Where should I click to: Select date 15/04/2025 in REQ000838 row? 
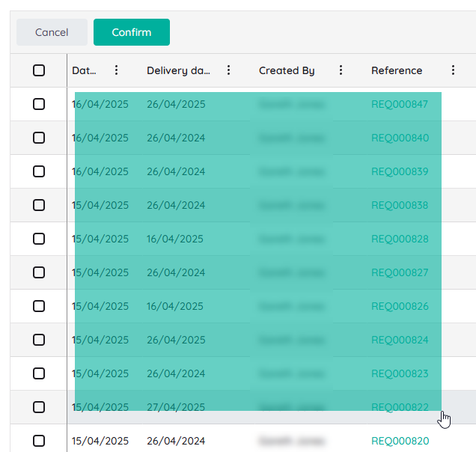click(100, 205)
